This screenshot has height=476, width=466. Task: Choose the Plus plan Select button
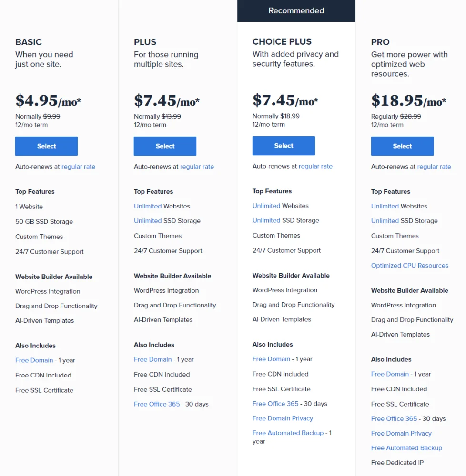click(165, 146)
